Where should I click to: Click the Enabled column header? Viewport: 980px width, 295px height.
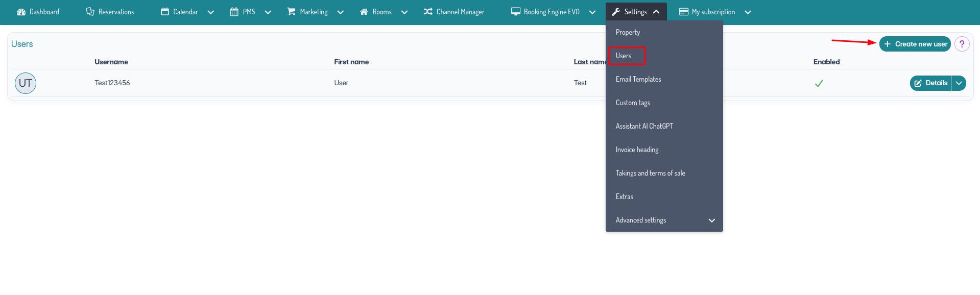[826, 62]
